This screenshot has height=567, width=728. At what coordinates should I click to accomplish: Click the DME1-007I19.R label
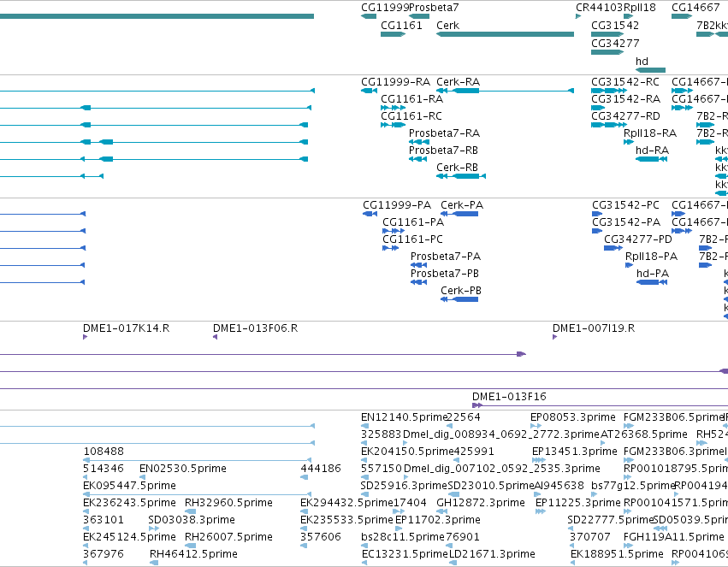pyautogui.click(x=594, y=328)
